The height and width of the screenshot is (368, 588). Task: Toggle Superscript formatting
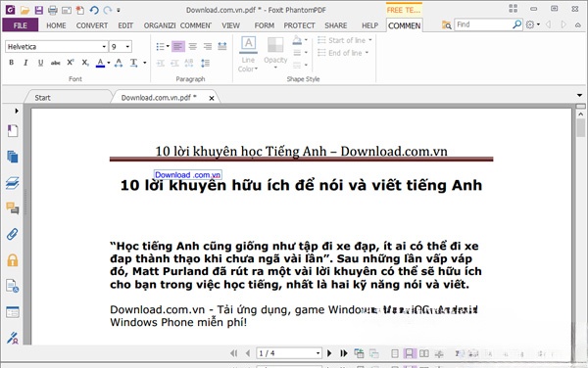[71, 63]
